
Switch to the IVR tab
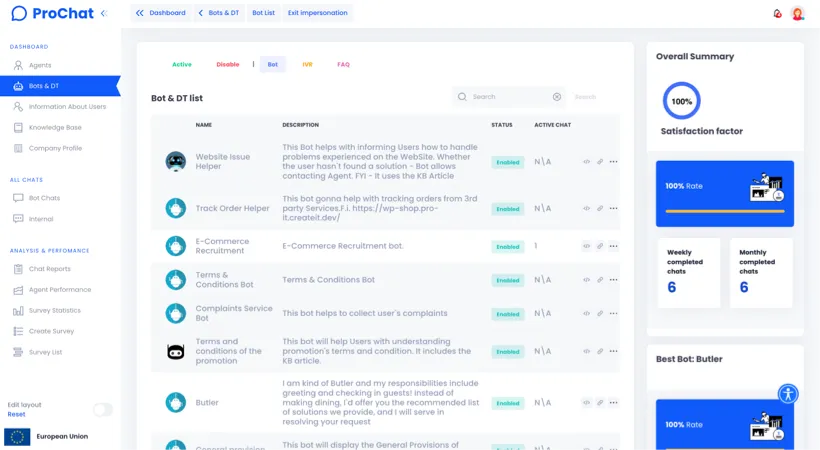[307, 64]
